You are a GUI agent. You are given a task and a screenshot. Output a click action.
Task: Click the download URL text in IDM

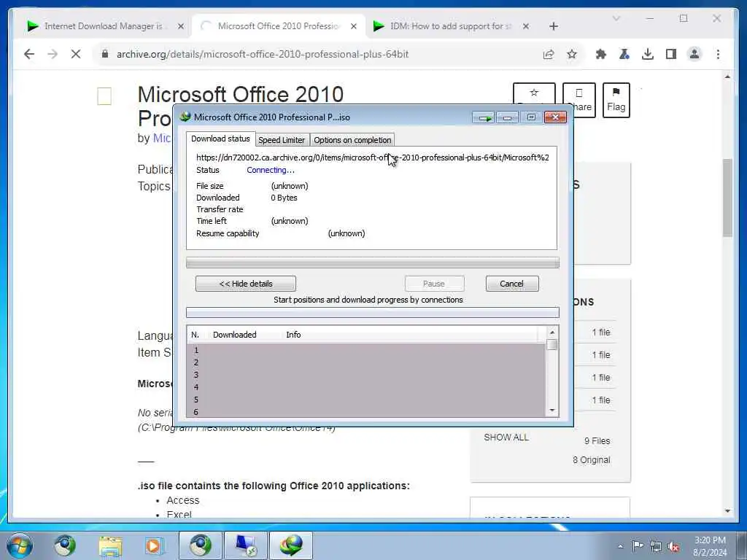(x=373, y=157)
